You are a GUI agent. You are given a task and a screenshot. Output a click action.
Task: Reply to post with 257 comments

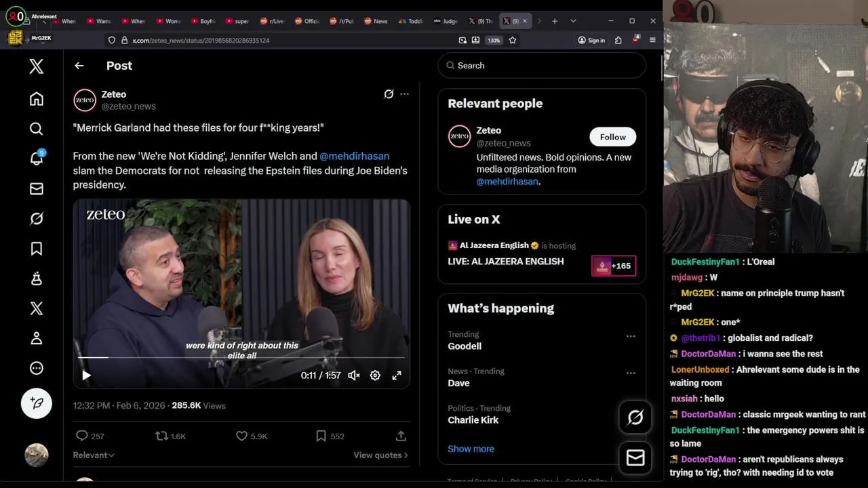90,436
